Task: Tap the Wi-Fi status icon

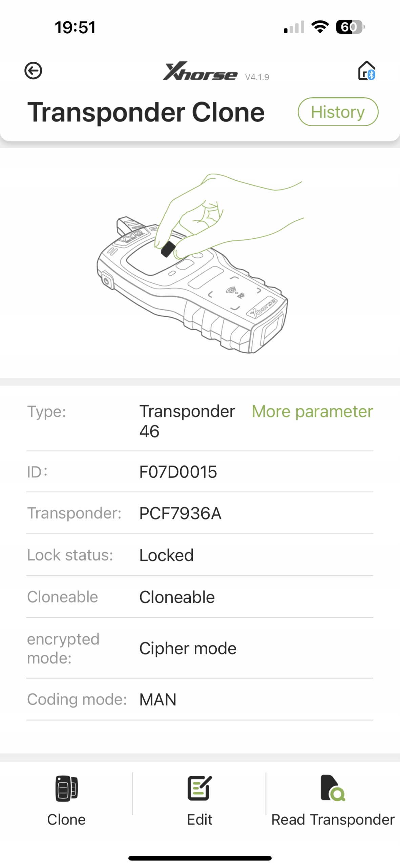Action: click(320, 27)
